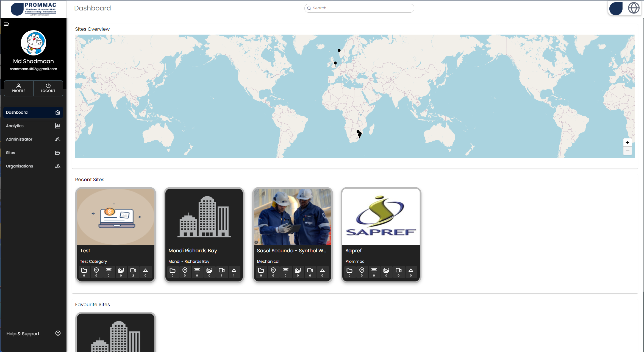
Task: Click the Help & Support question mark icon
Action: (58, 333)
